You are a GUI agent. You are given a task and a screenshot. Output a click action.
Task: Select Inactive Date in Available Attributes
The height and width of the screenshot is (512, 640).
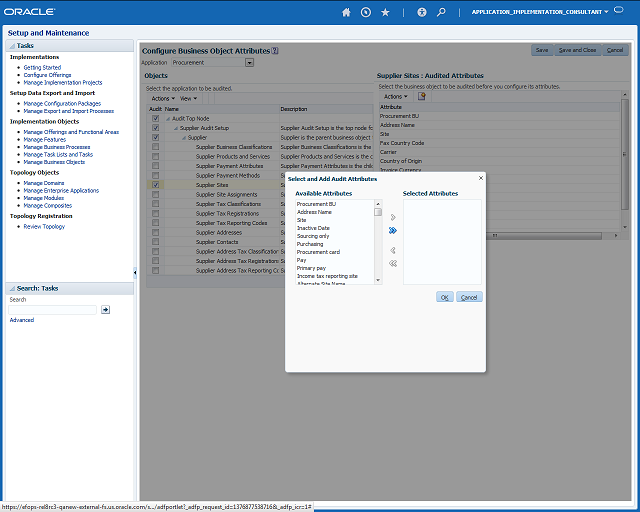(313, 228)
